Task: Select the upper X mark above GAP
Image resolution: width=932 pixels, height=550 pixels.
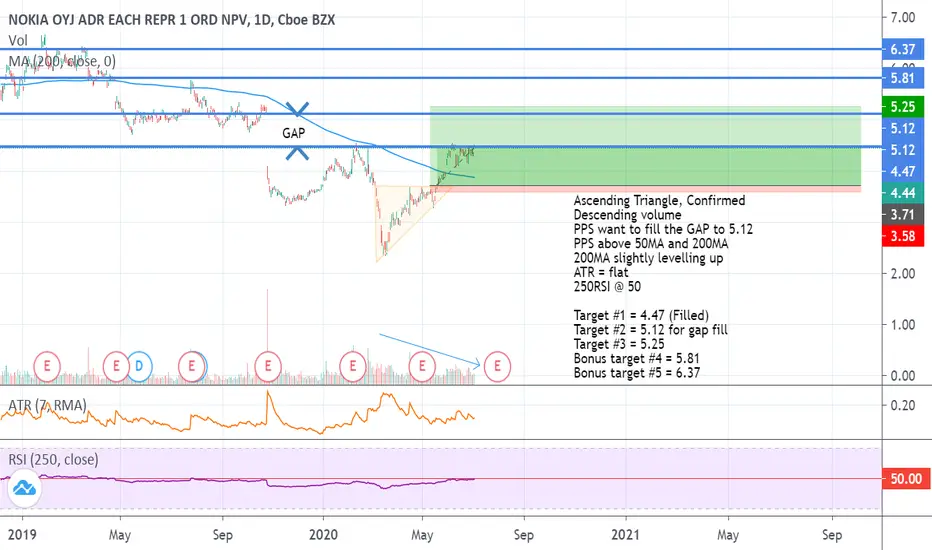Action: [297, 109]
